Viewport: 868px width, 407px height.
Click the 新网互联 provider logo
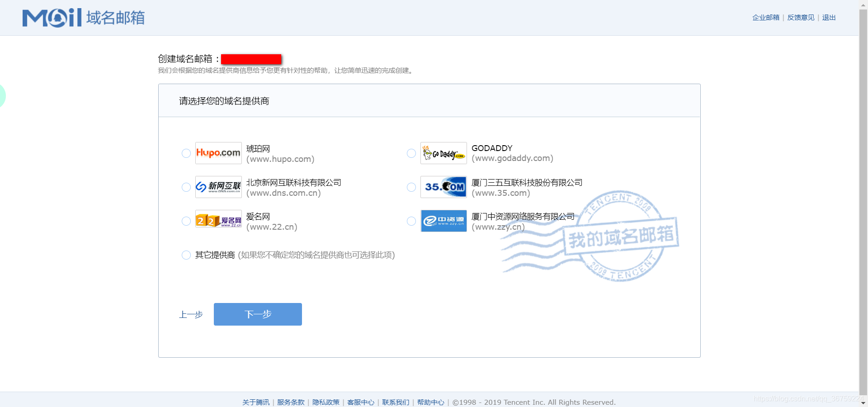[218, 187]
